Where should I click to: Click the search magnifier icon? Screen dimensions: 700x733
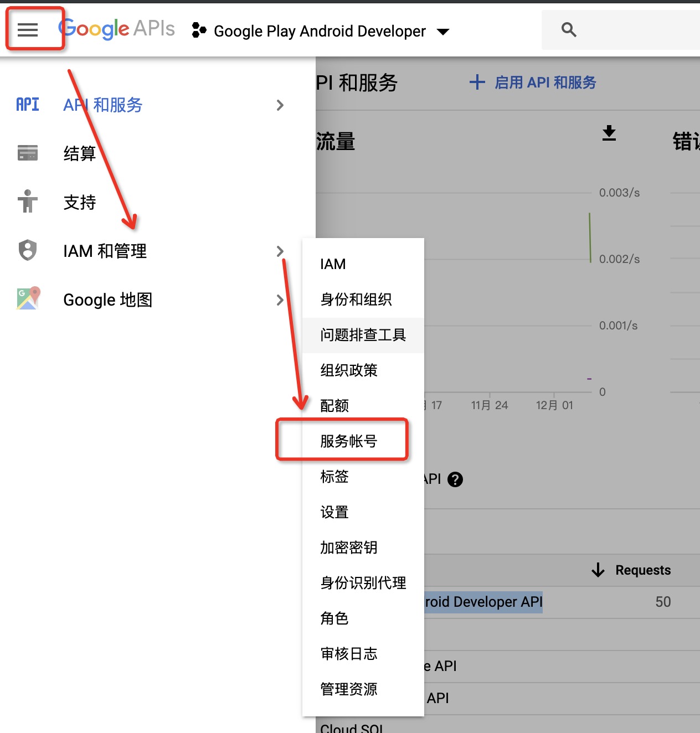tap(569, 30)
